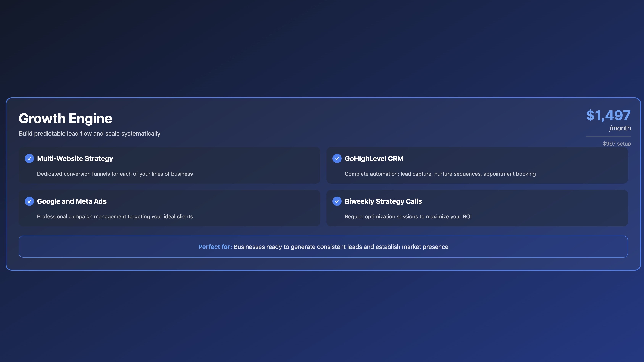Click the checkmark icon beside GoHighLevel CRM
Viewport: 644px width, 362px height.
(337, 158)
